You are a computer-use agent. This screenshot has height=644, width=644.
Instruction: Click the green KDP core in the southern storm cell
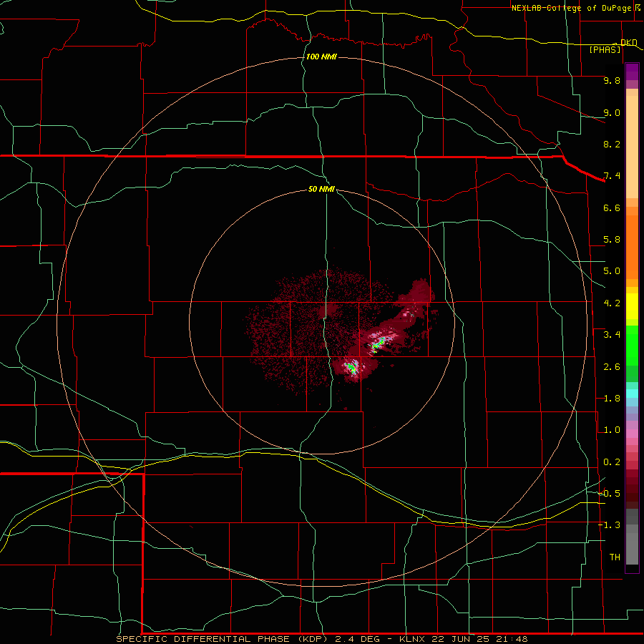tap(351, 366)
